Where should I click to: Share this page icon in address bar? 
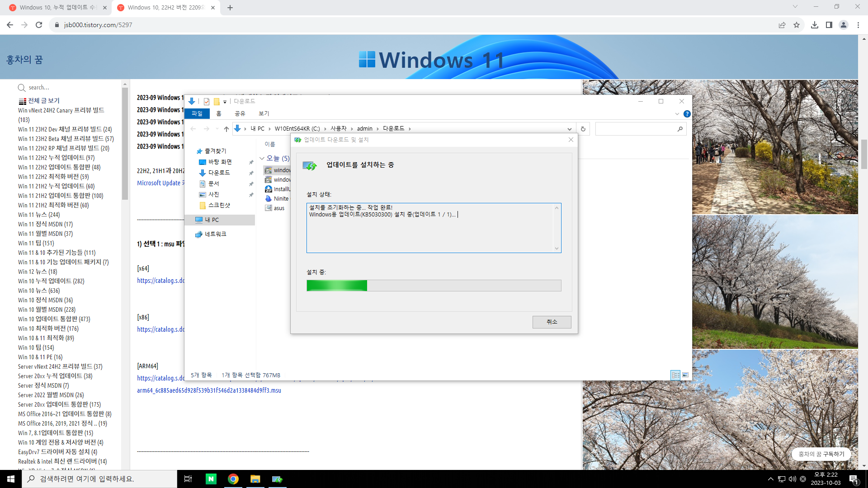coord(782,25)
